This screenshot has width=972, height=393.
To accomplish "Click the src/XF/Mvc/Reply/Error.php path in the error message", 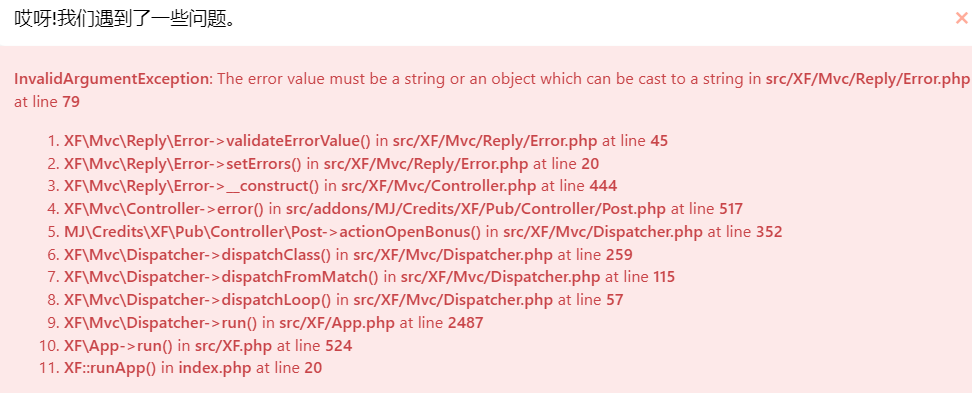I will tap(867, 79).
